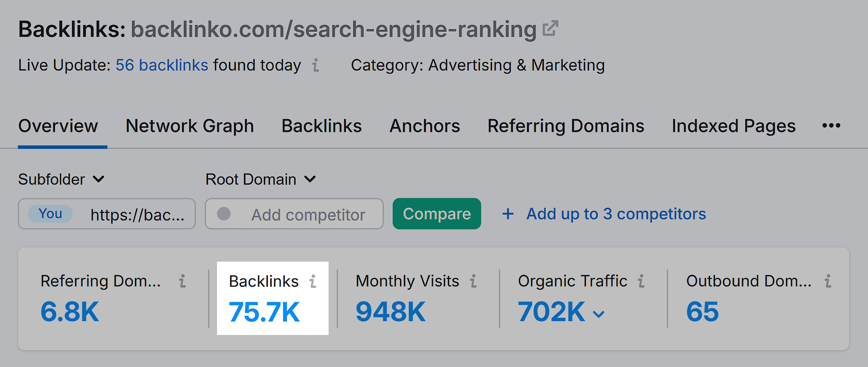868x367 pixels.
Task: Click the Monthly Visits info icon
Action: point(473,281)
